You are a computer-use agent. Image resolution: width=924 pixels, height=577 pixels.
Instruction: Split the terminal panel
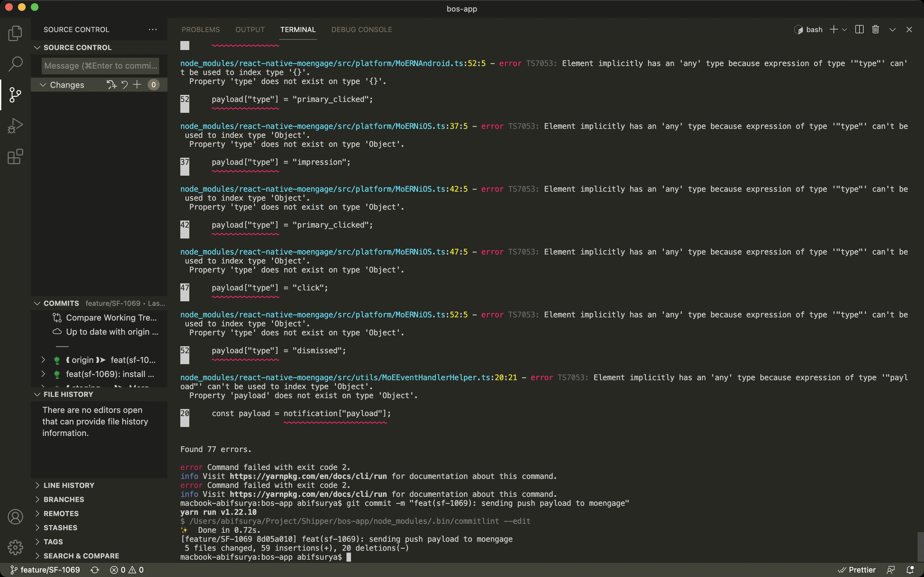(x=859, y=29)
